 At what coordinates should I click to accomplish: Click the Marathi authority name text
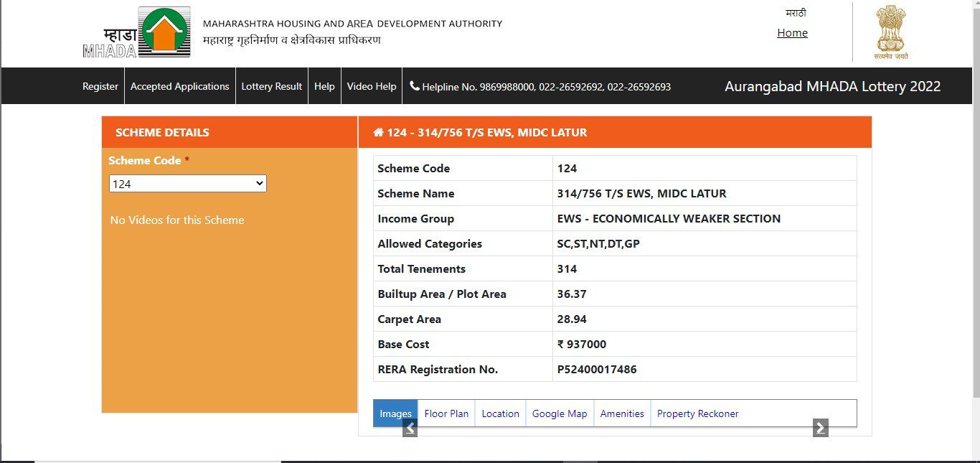[292, 40]
